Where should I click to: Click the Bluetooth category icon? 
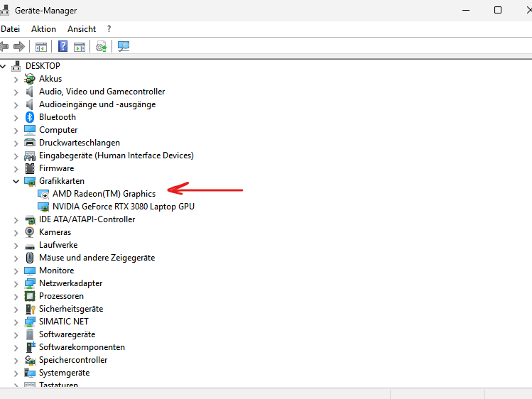click(30, 117)
